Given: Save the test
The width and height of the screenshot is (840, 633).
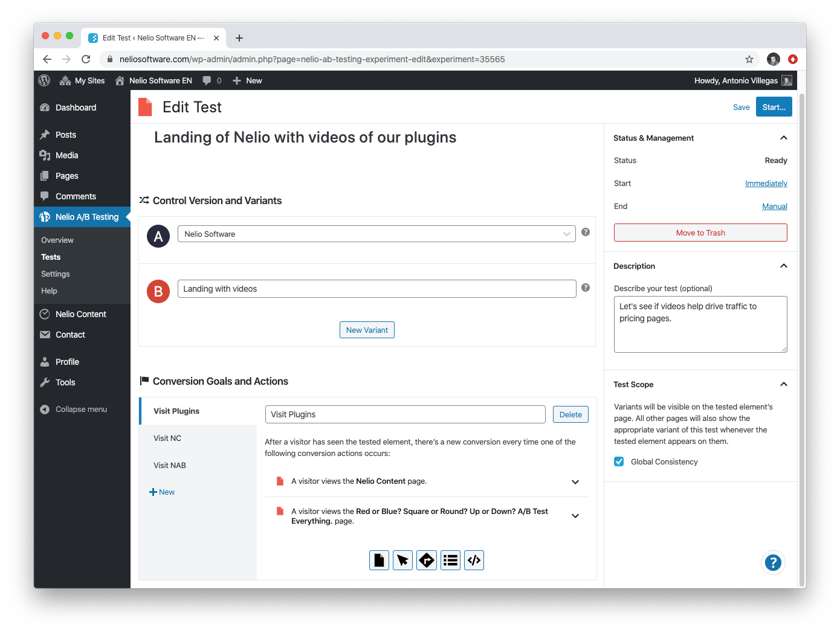Looking at the screenshot, I should 741,107.
